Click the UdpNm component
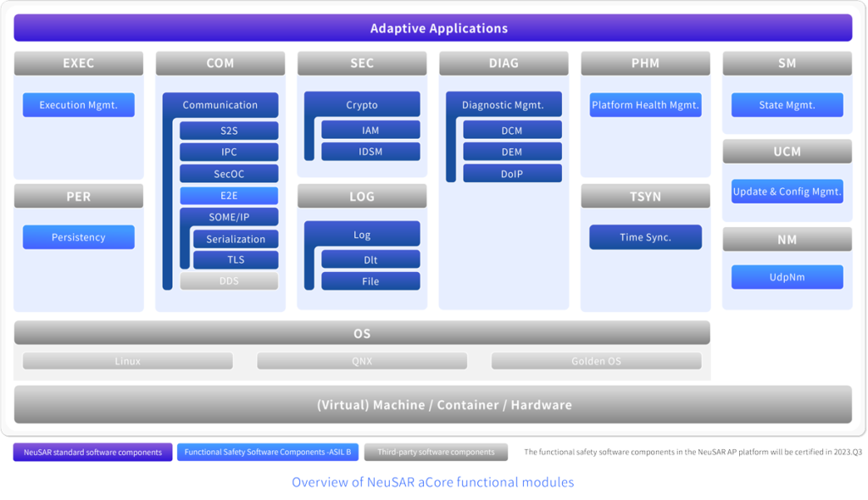The width and height of the screenshot is (868, 500). click(787, 277)
